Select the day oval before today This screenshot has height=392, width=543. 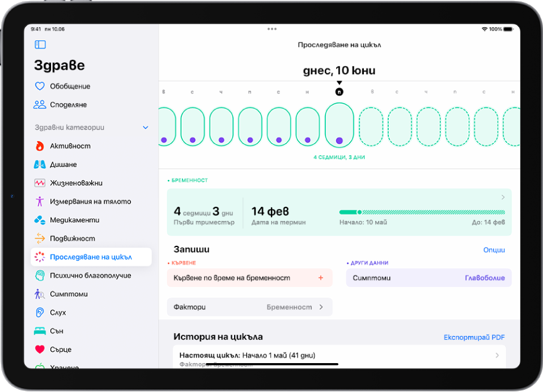[308, 127]
